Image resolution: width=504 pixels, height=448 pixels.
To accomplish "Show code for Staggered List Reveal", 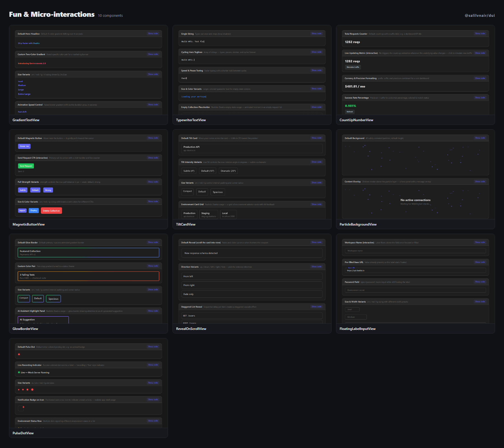I will 316,307.
